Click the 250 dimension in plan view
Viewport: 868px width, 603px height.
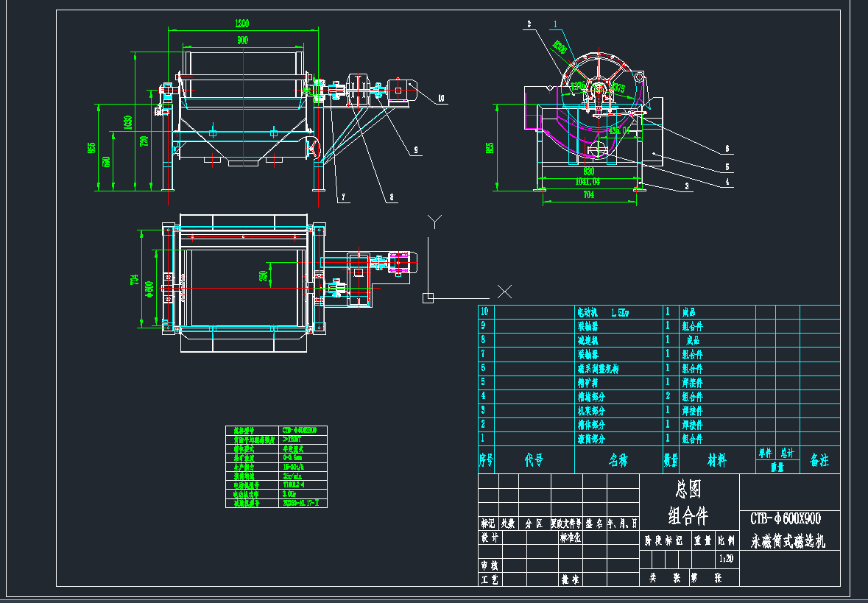coord(263,275)
